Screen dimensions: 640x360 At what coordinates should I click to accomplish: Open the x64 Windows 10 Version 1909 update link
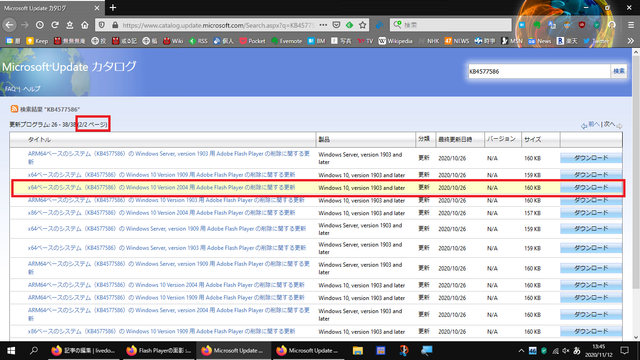pyautogui.click(x=161, y=174)
